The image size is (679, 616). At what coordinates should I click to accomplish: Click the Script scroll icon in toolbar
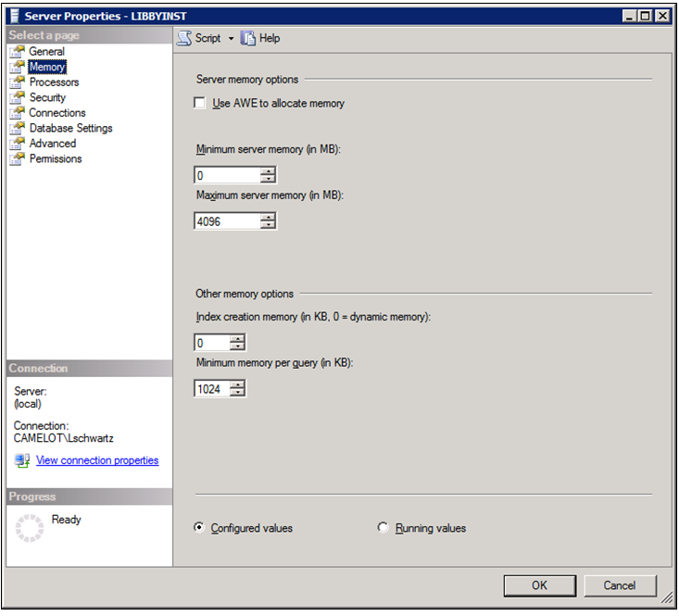click(184, 38)
